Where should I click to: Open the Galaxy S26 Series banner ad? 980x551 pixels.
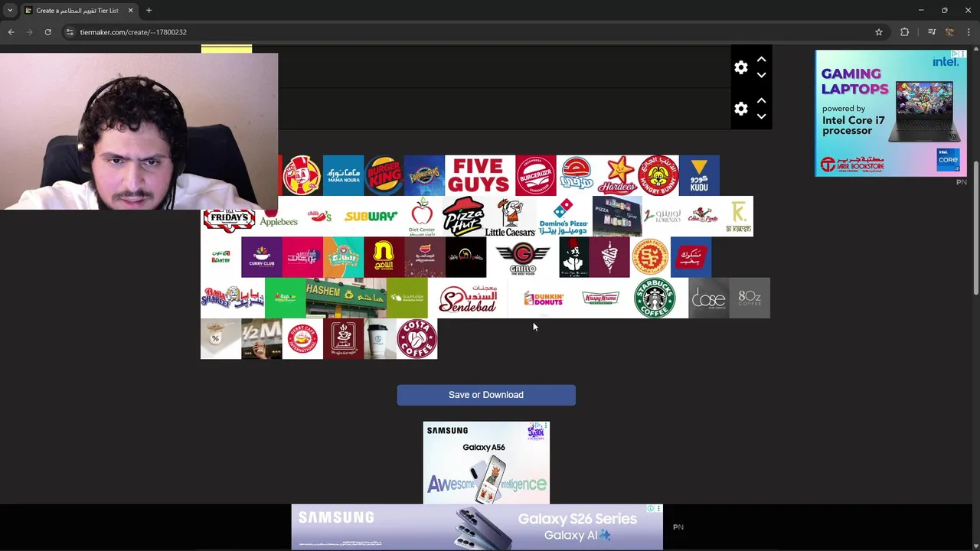point(477,527)
